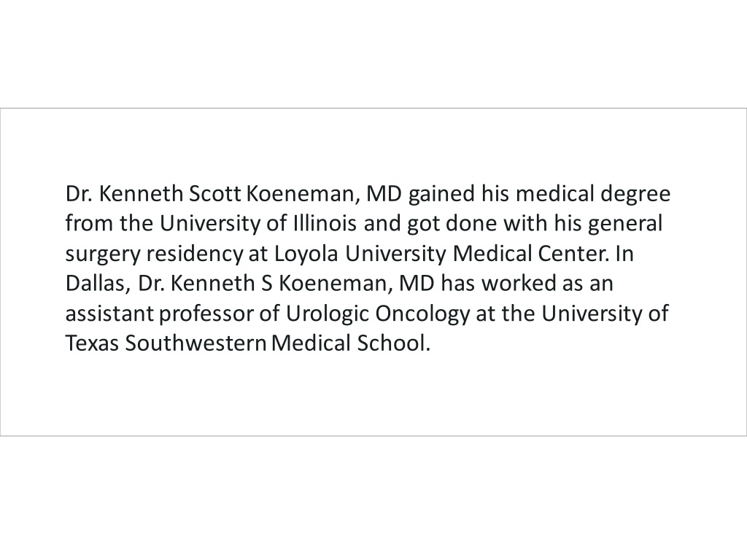
Task: Click the word 'surgery' in the paragraph
Action: click(x=103, y=253)
